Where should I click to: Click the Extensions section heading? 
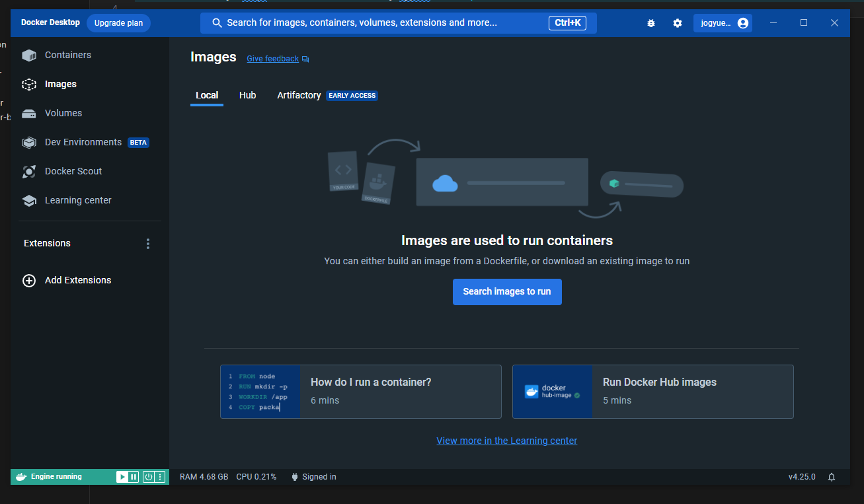(x=47, y=244)
